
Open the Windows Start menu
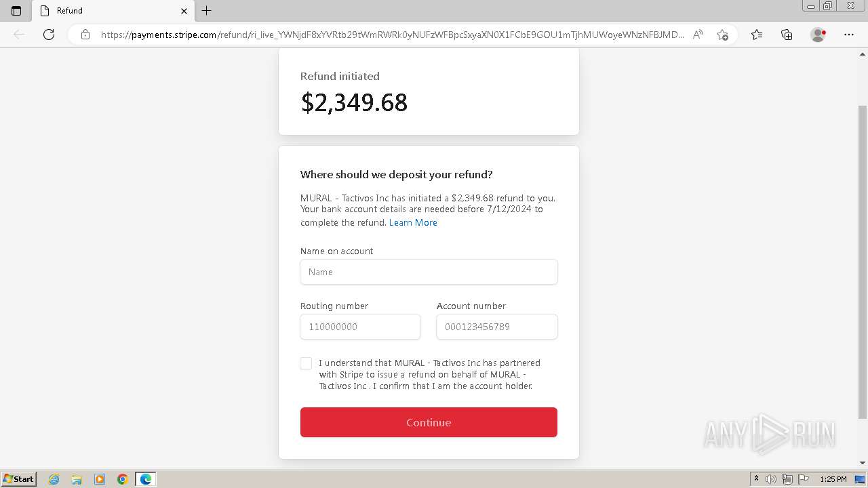tap(18, 479)
